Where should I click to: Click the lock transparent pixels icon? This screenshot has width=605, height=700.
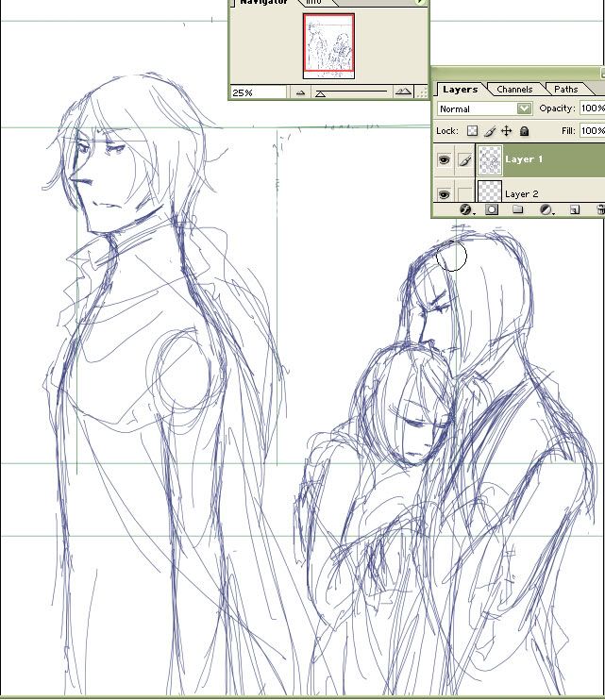coord(473,132)
